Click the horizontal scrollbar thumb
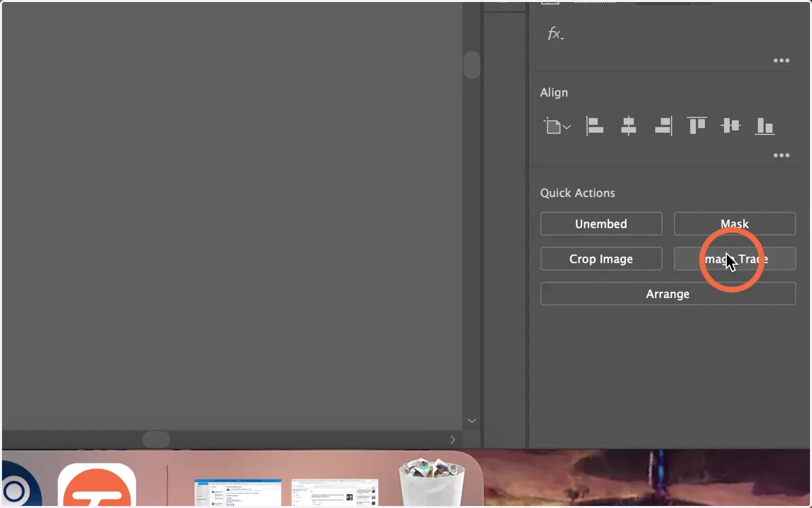 coord(156,439)
